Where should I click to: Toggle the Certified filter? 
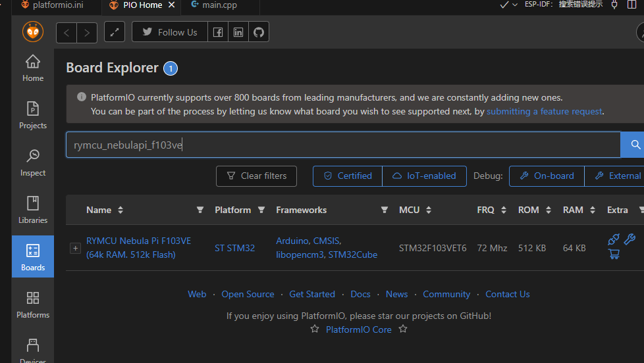pos(347,176)
